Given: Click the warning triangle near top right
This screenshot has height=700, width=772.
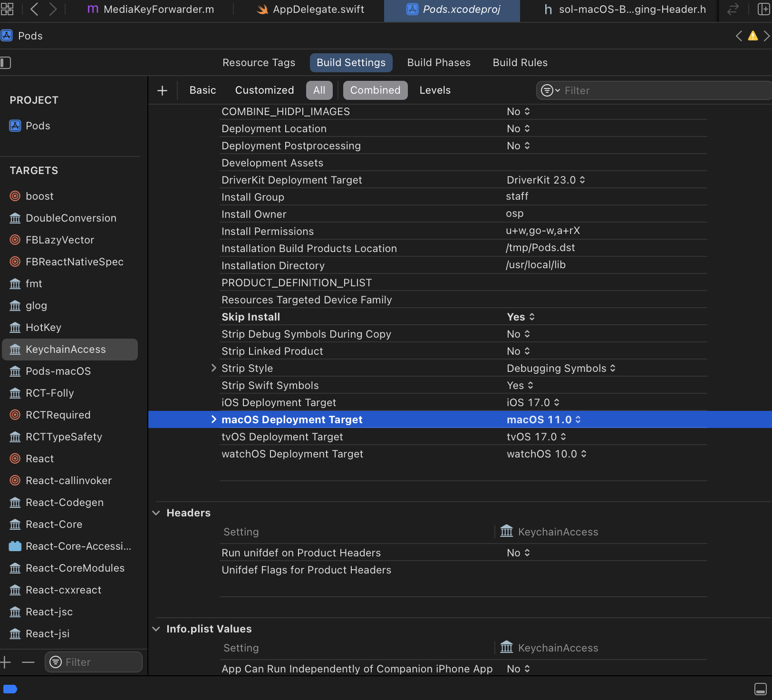Looking at the screenshot, I should tap(753, 36).
